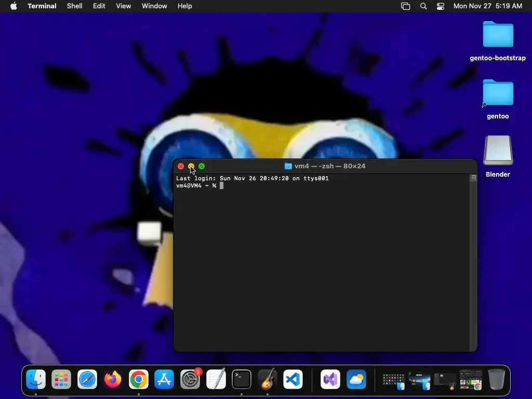This screenshot has height=399, width=532.
Task: Click the Terminal vertical scrollbar track
Action: [473, 266]
